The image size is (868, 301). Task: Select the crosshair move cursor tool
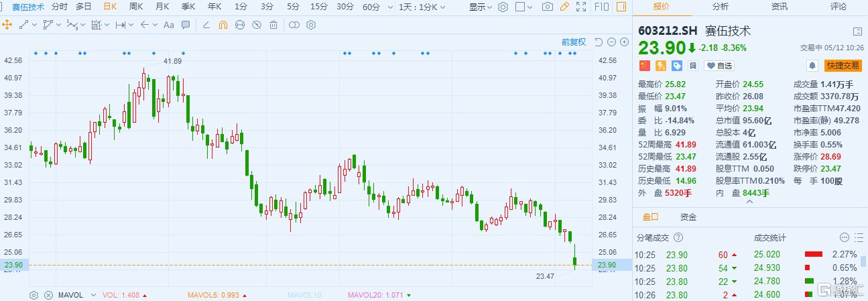tap(7, 25)
